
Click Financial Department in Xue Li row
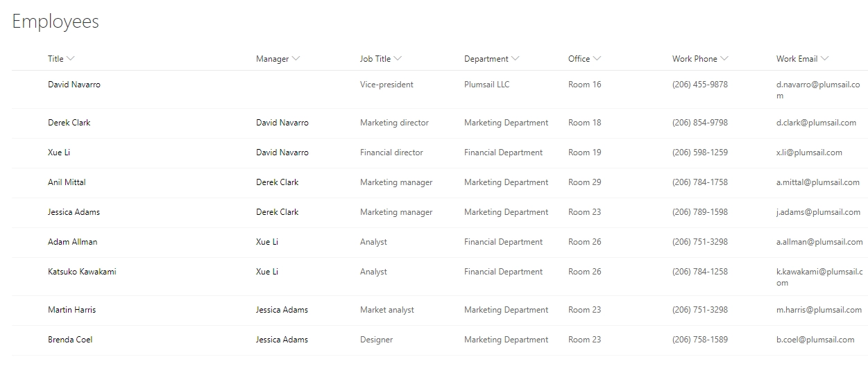[503, 152]
